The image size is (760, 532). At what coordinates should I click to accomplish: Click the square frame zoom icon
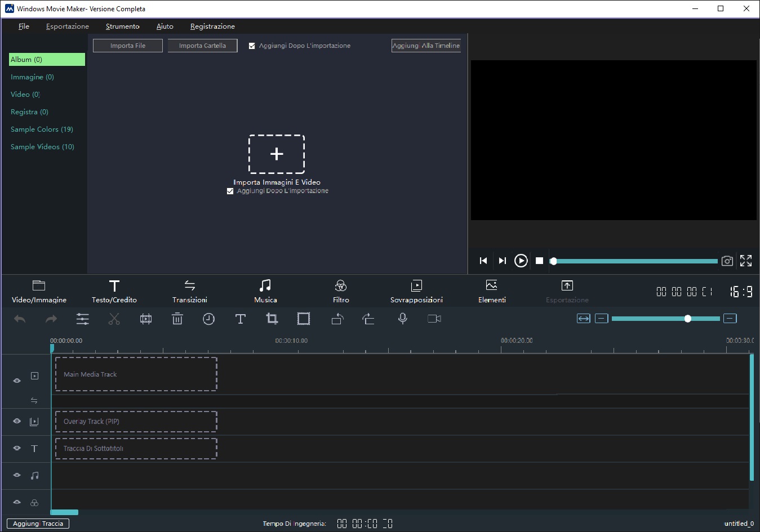click(x=304, y=319)
